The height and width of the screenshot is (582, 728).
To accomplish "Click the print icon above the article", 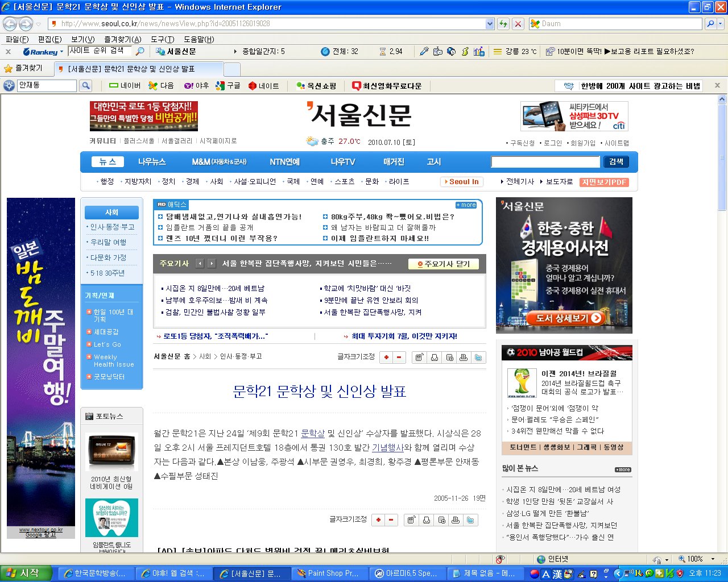I will [464, 357].
